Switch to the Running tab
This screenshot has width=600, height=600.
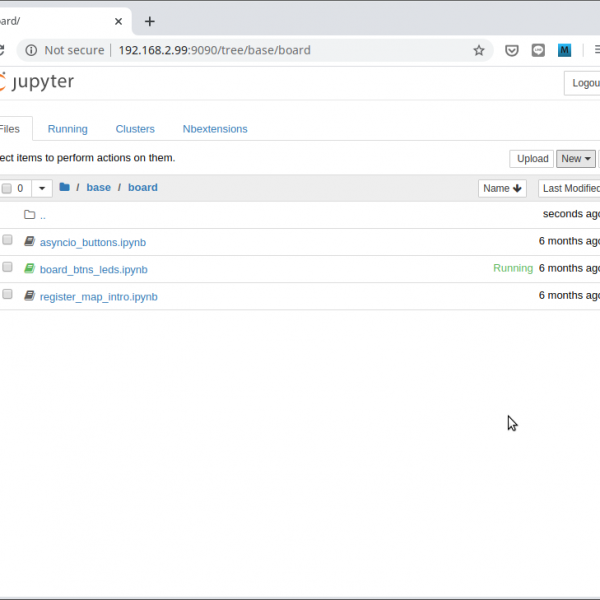pyautogui.click(x=67, y=129)
